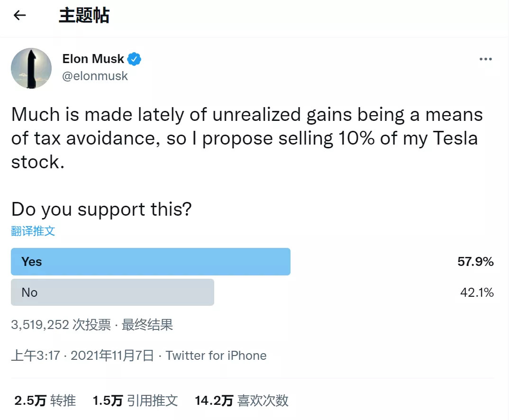Select the Yes poll result bar
This screenshot has width=509, height=420.
(x=151, y=262)
